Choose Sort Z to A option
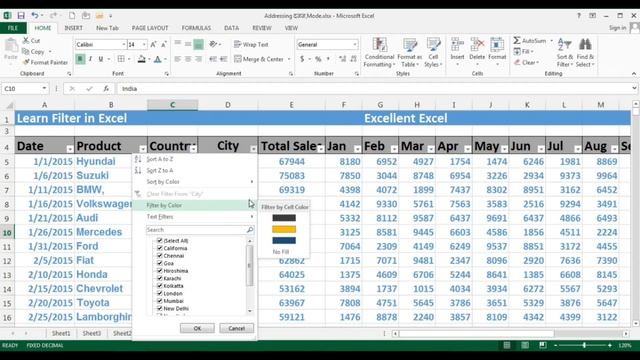Screen dimensions: 640x360 click(160, 171)
